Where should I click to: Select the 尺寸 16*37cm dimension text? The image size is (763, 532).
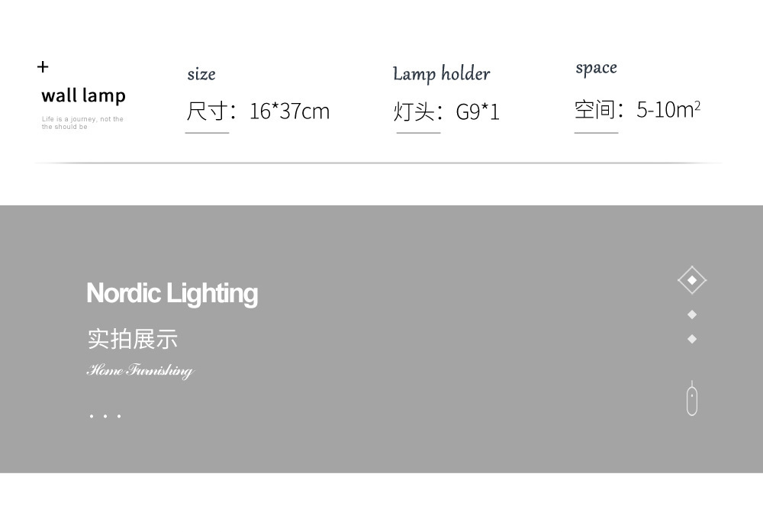click(258, 111)
